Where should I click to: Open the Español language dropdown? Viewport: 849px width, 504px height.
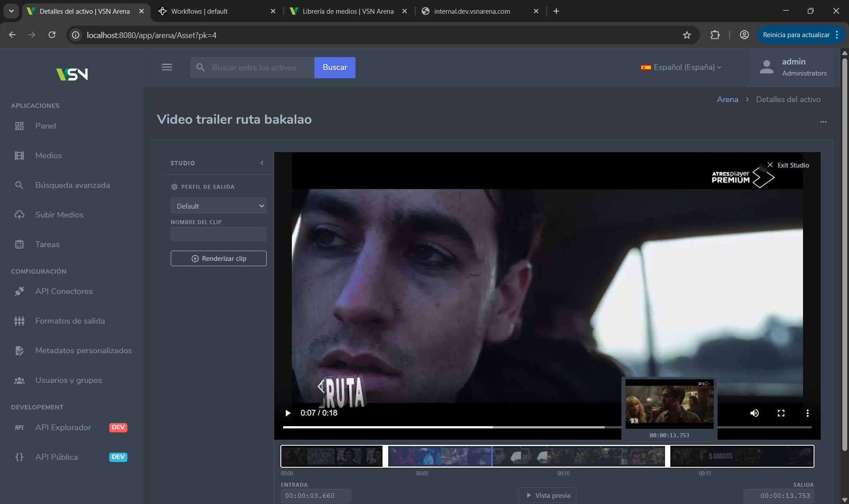tap(681, 67)
